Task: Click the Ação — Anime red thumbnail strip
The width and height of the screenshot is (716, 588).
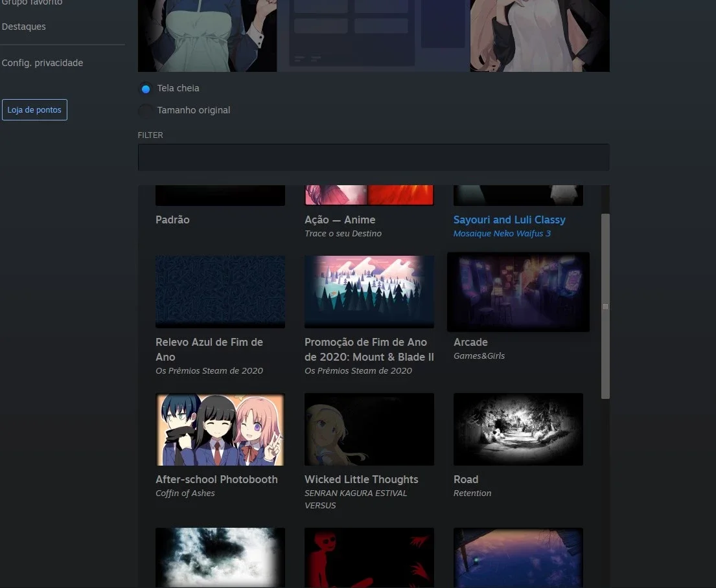Action: click(x=369, y=195)
